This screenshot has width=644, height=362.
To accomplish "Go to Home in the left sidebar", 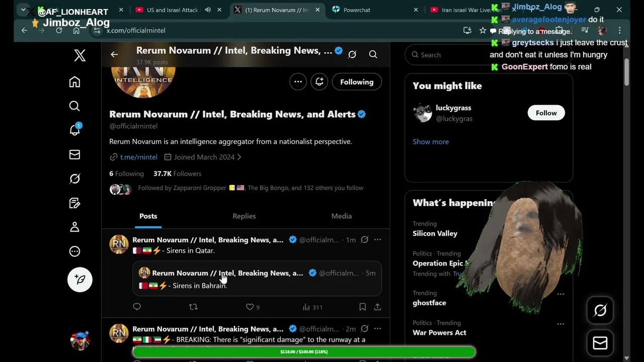I will pyautogui.click(x=74, y=82).
